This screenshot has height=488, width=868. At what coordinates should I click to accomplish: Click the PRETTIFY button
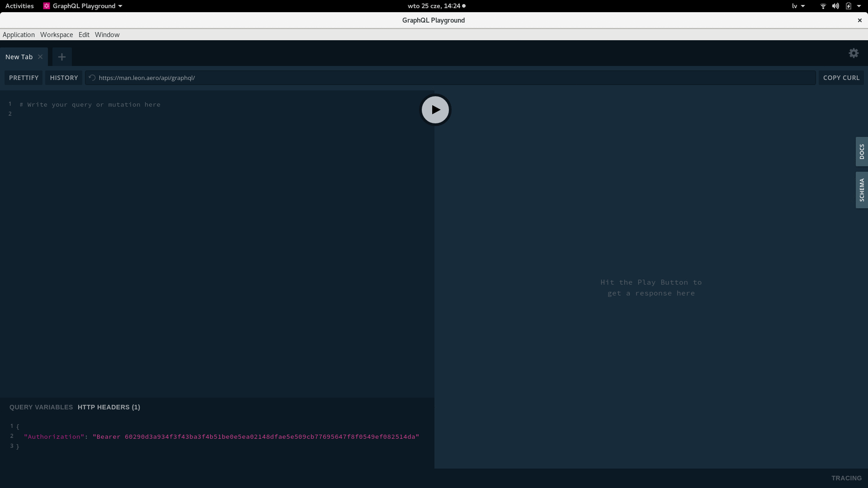click(x=24, y=78)
